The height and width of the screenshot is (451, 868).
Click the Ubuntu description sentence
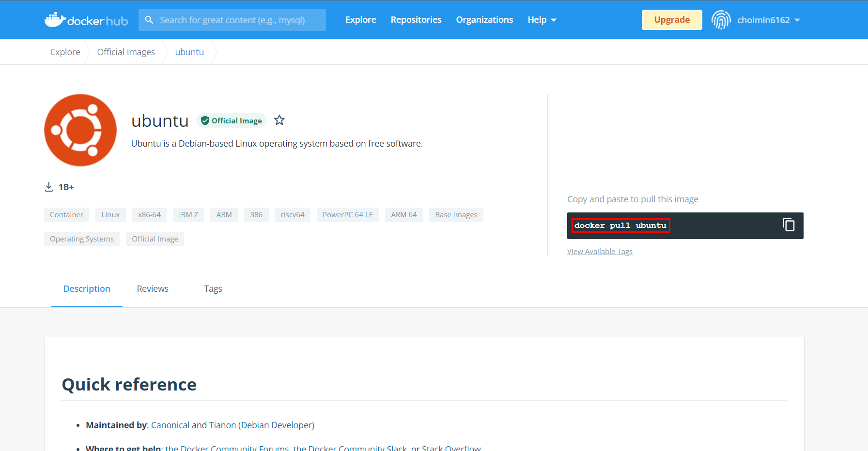277,144
